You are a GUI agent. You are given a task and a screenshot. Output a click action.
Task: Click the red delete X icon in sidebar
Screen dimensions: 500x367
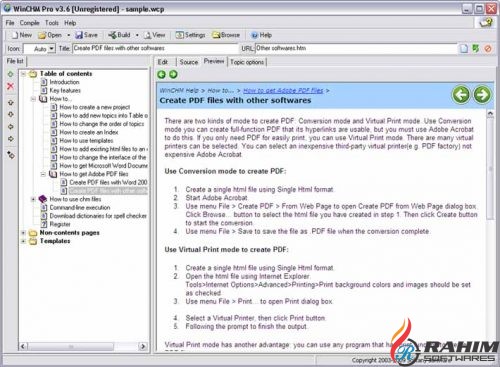(11, 86)
